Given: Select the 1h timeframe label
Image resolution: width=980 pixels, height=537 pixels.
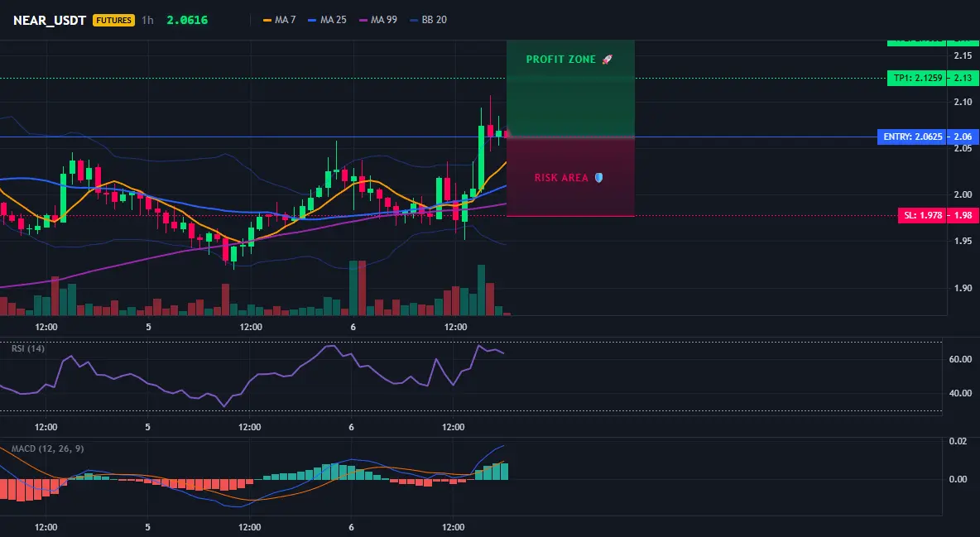Looking at the screenshot, I should click(147, 20).
